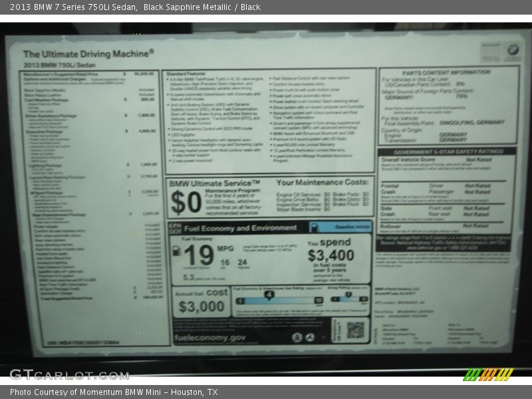Select the fuel economy and greenhouse gas rating bar
Image resolution: width=532 pixels, height=399 pixels.
coord(279,301)
